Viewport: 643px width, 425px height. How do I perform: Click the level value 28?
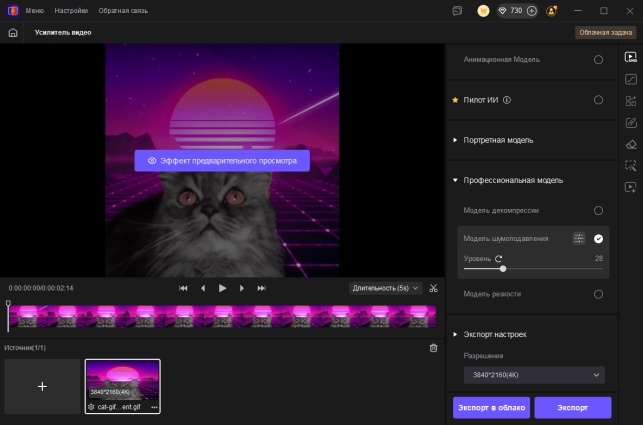[x=599, y=259]
